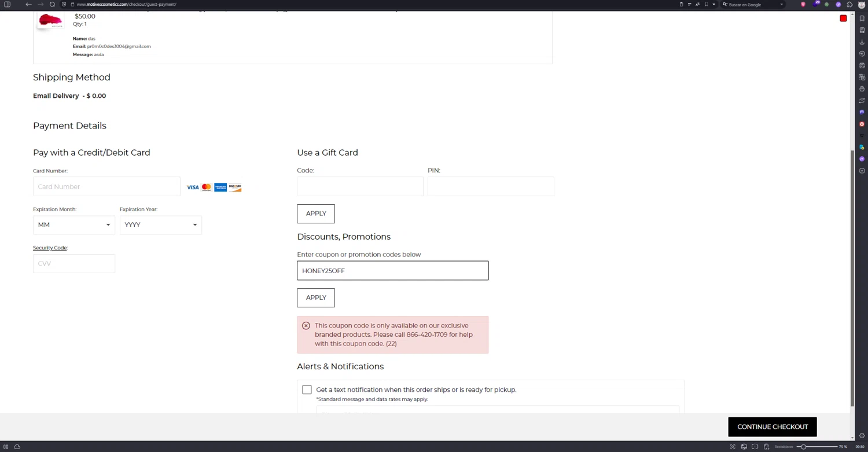Click the gift card PIN field

click(491, 186)
